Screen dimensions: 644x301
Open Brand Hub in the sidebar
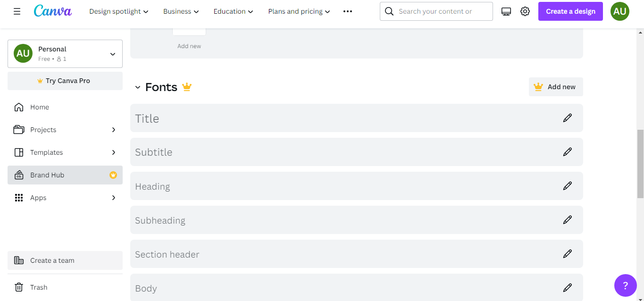[x=47, y=175]
